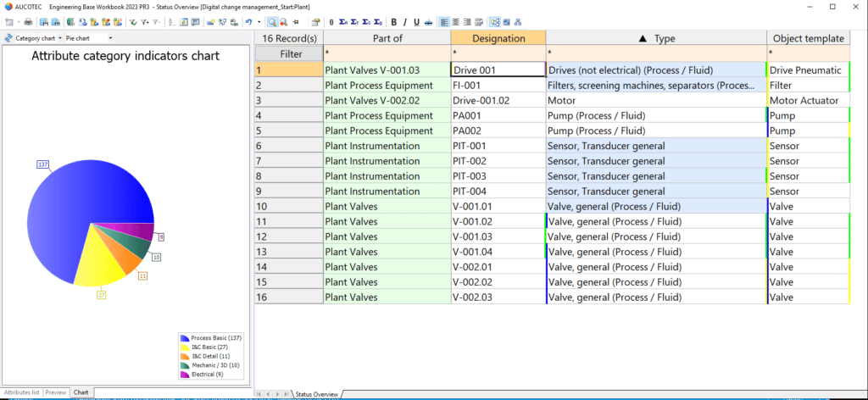Toggle right text alignment
The width and height of the screenshot is (868, 400).
467,21
